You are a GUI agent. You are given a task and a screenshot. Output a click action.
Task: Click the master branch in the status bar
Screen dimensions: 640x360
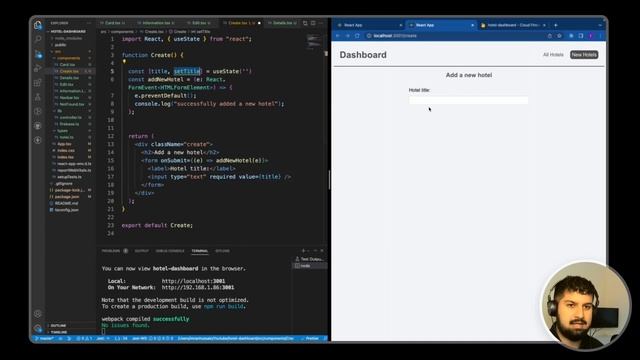click(x=44, y=338)
